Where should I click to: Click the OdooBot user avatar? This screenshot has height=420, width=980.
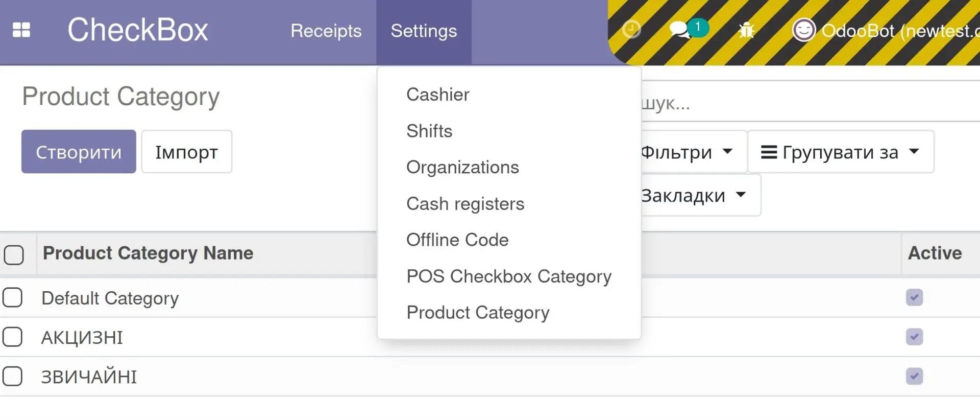click(x=804, y=30)
